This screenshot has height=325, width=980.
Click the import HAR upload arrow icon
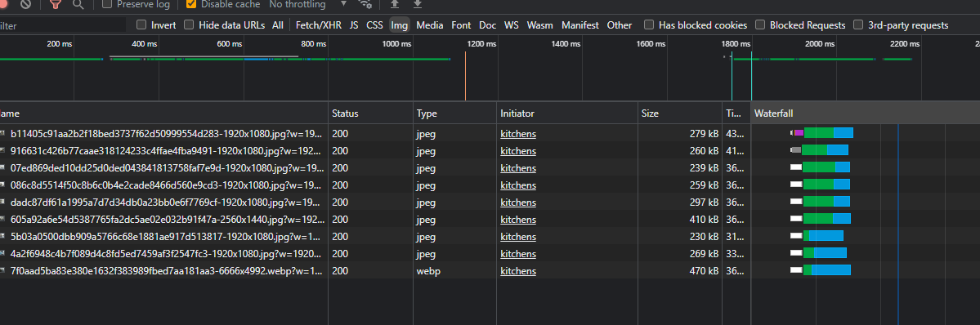click(395, 4)
